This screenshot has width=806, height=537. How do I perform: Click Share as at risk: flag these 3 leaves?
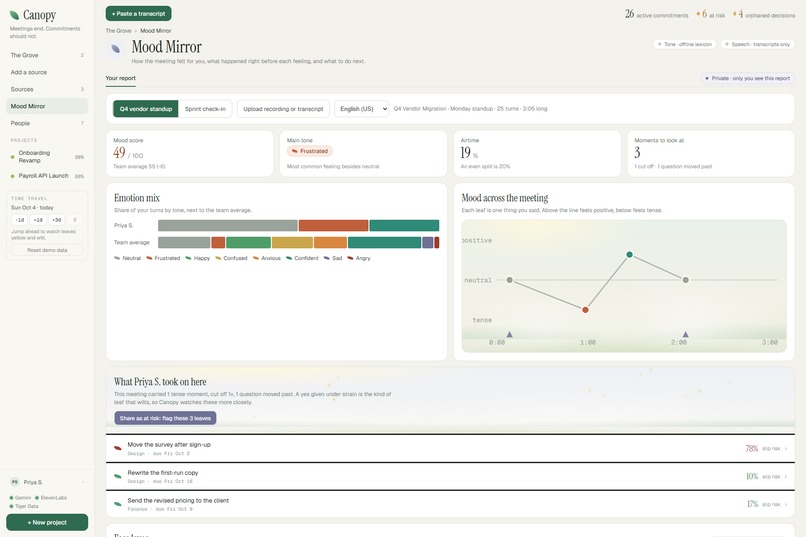pyautogui.click(x=166, y=418)
